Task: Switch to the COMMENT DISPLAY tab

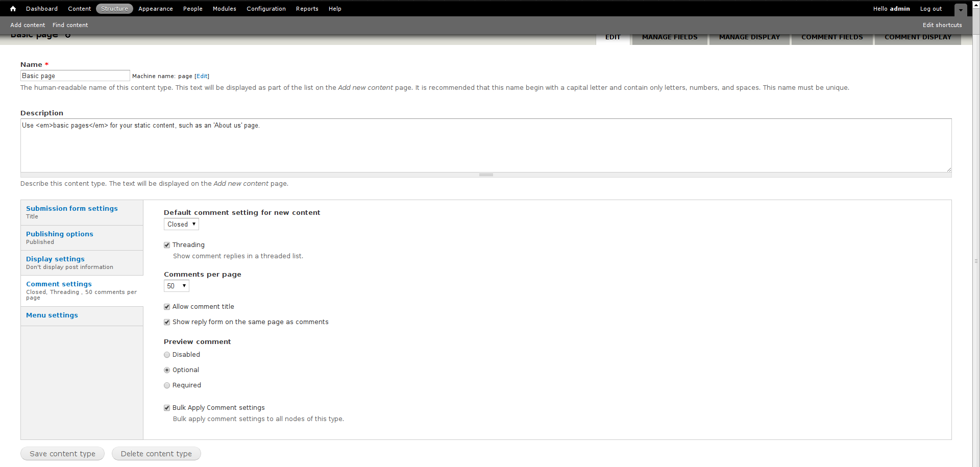Action: click(917, 37)
